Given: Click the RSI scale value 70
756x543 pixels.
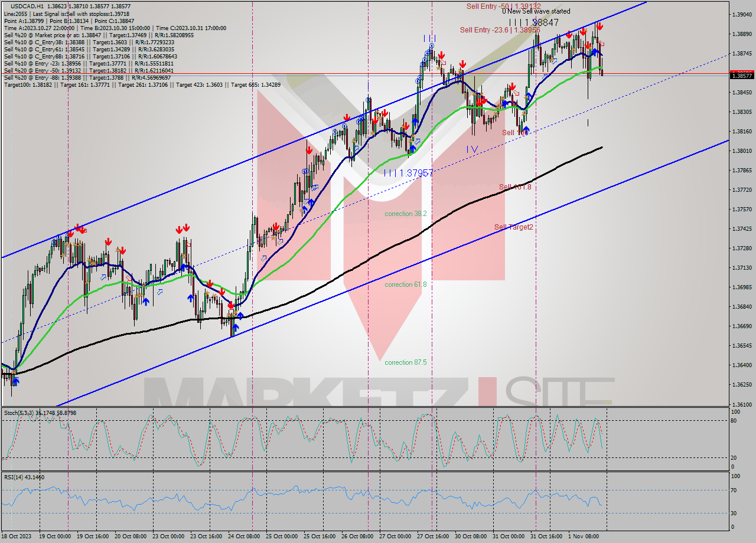Looking at the screenshot, I should pos(734,490).
